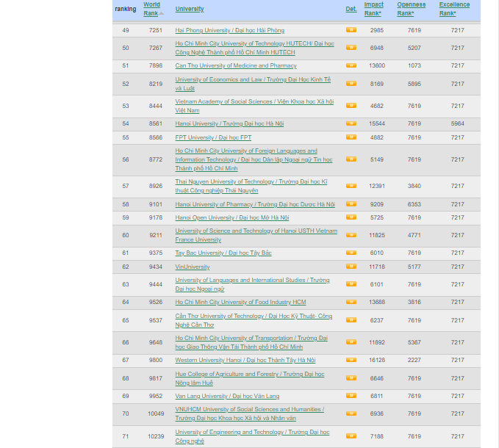Open VinUniversity link
The image size is (499, 448).
point(193,267)
